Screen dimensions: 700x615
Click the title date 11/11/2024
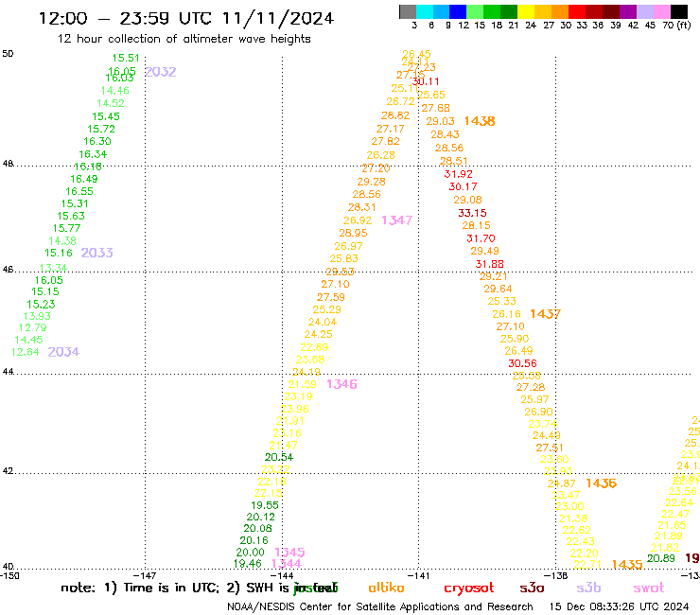coord(278,19)
